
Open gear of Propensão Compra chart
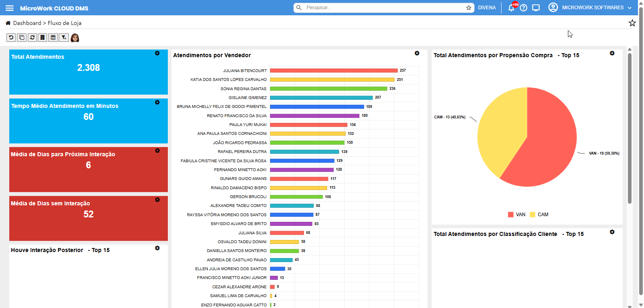coord(612,53)
